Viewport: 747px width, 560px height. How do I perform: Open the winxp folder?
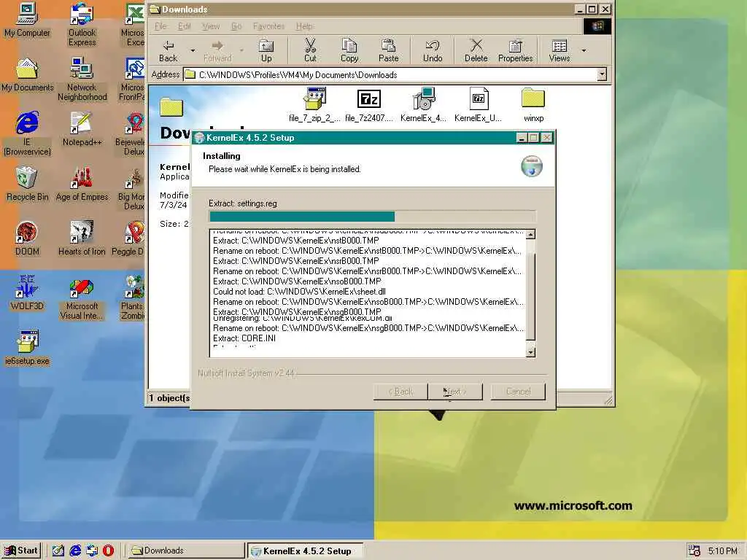[x=533, y=105]
